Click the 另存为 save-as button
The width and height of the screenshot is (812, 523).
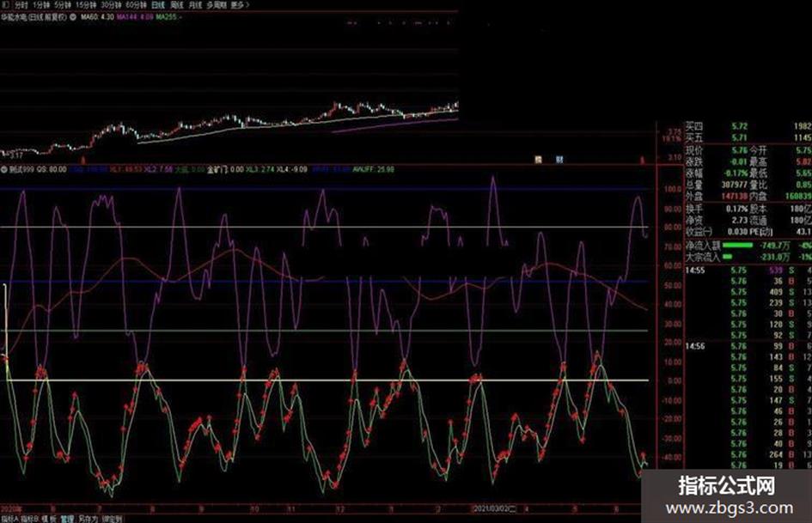point(88,519)
